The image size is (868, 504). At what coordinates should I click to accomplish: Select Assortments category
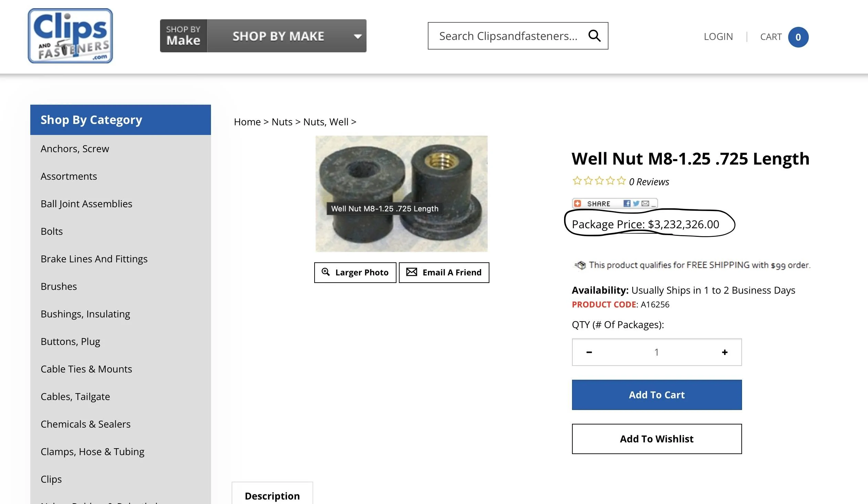(68, 176)
